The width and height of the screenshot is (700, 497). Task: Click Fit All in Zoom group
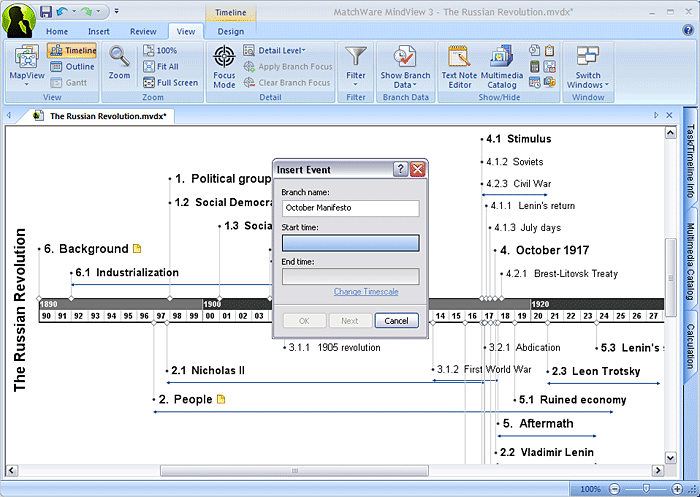tap(161, 67)
